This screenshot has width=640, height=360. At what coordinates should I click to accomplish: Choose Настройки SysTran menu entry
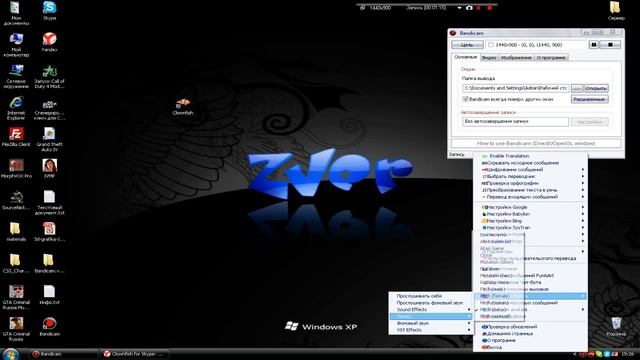point(530,228)
